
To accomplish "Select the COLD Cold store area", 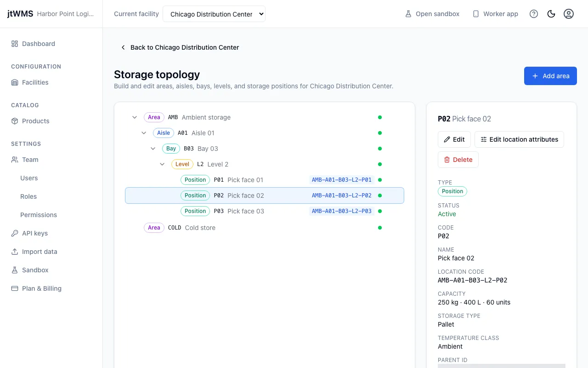I will coord(265,228).
